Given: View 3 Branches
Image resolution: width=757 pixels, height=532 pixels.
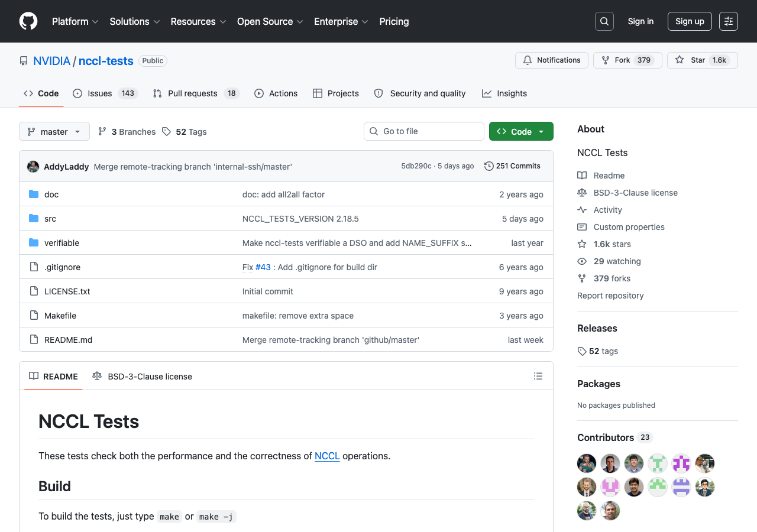Looking at the screenshot, I should pyautogui.click(x=127, y=132).
